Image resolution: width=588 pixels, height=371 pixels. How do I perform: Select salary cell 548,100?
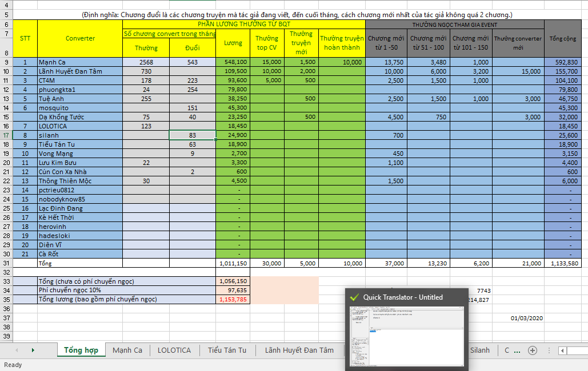(x=233, y=62)
